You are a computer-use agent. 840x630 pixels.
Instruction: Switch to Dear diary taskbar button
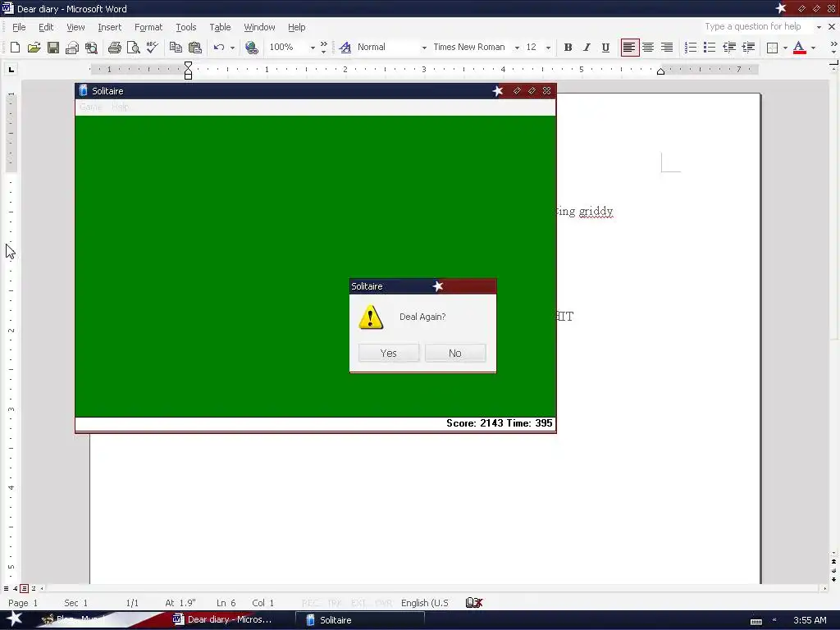228,620
